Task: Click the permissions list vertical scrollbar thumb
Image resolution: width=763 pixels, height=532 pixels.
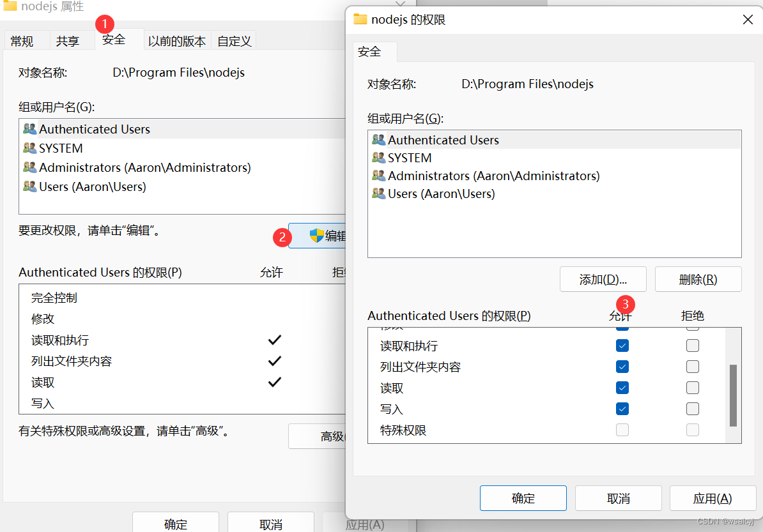Action: pos(734,395)
